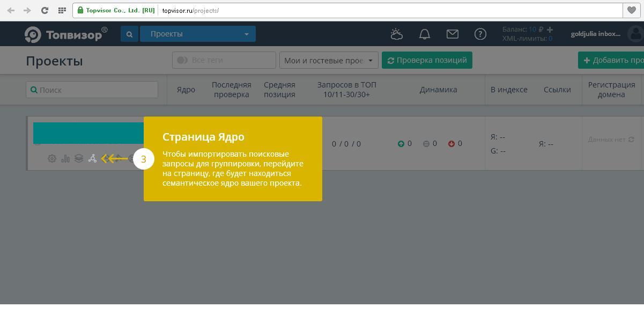The image size is (644, 329).
Task: Focus the Поиск projects search field
Action: pos(92,90)
